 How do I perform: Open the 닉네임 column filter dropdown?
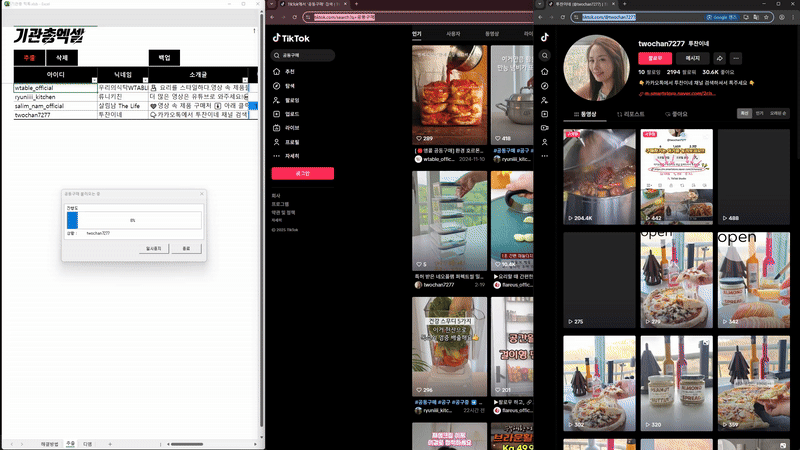[x=145, y=80]
